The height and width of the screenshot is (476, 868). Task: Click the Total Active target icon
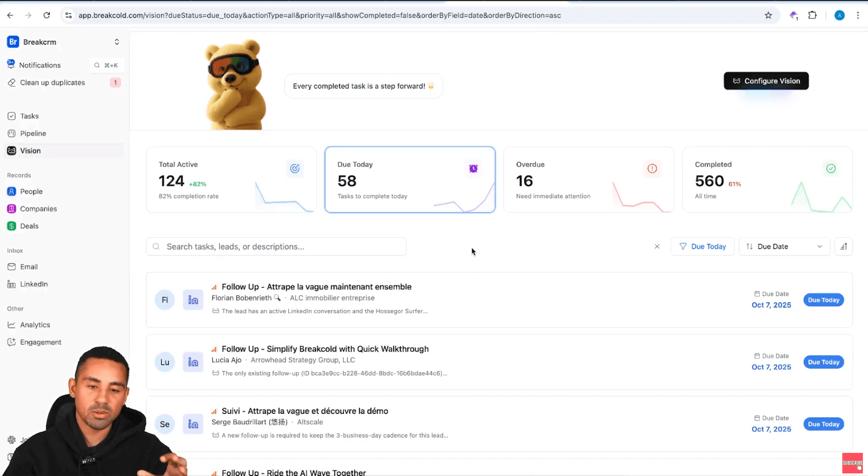(x=295, y=168)
